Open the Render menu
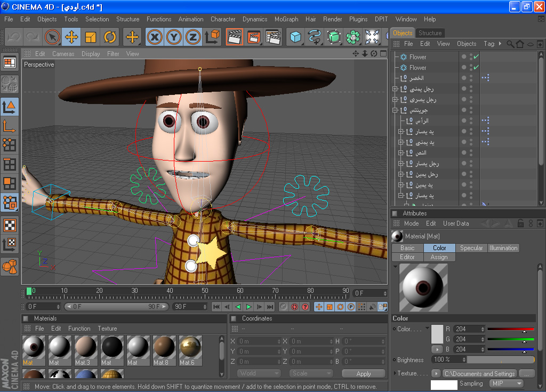The image size is (546, 392). coord(332,19)
